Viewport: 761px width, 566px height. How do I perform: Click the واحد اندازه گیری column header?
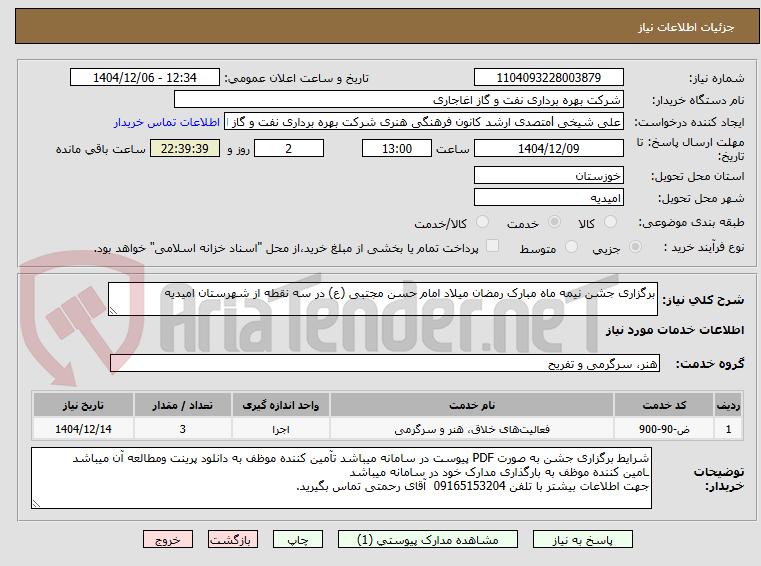pos(281,405)
